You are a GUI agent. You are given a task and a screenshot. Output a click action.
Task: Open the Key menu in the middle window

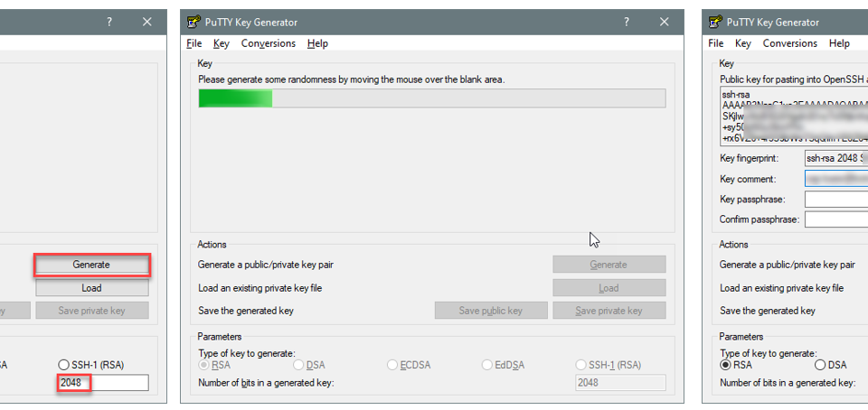(x=222, y=43)
